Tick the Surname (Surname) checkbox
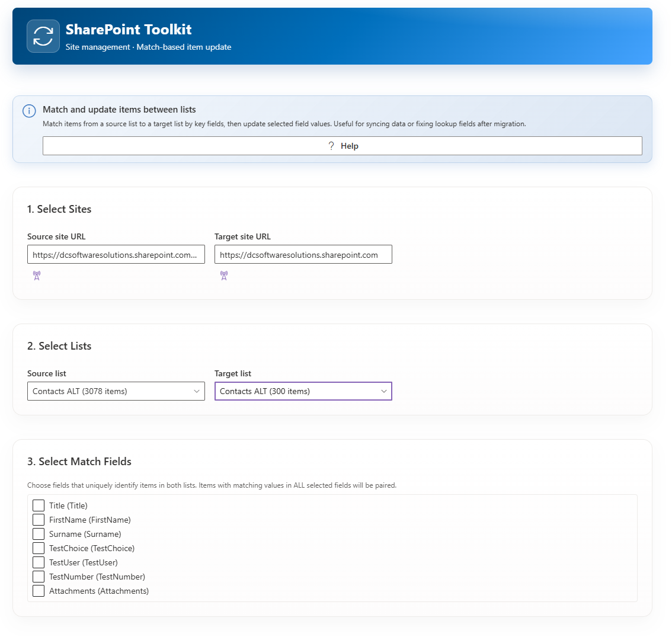This screenshot has width=672, height=640. click(39, 534)
